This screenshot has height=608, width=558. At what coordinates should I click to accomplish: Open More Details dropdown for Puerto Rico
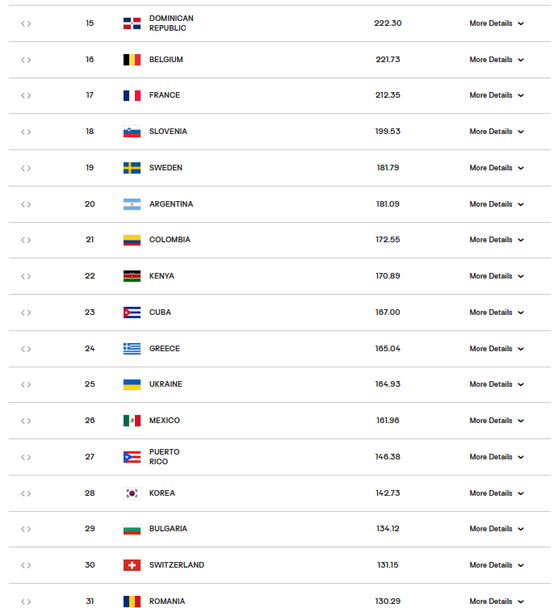tap(496, 457)
